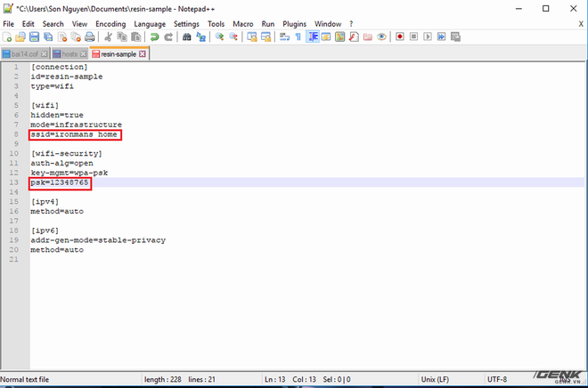The image size is (588, 388).
Task: Click the Save All icon
Action: tap(48, 36)
